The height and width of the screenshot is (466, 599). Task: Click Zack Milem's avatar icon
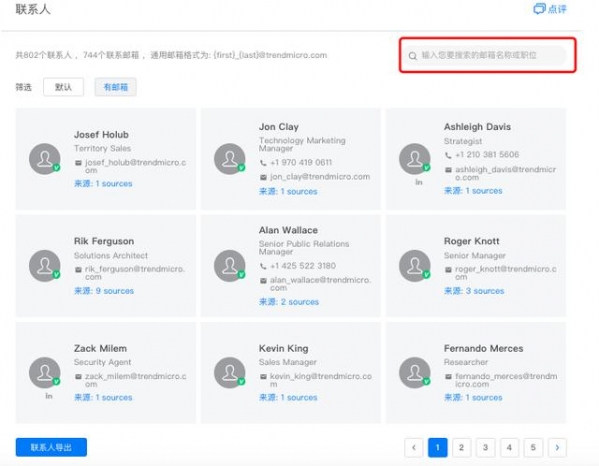click(x=45, y=373)
